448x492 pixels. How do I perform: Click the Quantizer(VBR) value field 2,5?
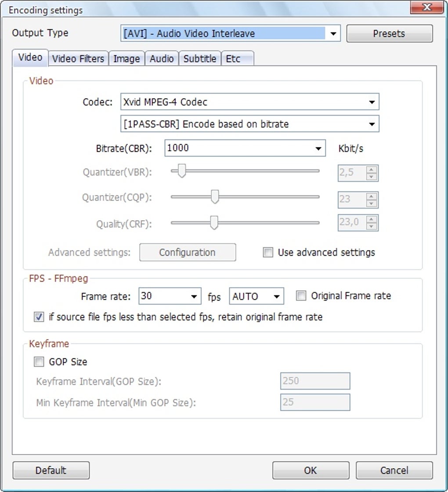click(352, 173)
